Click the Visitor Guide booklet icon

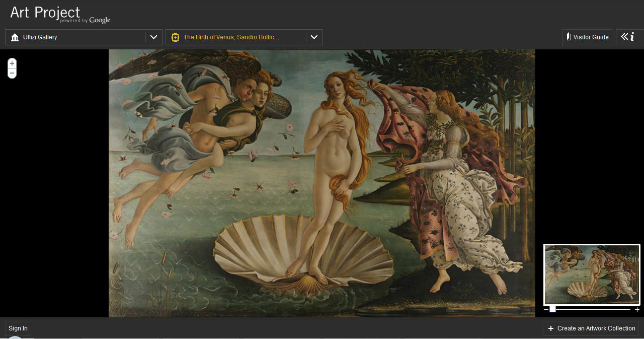point(569,37)
